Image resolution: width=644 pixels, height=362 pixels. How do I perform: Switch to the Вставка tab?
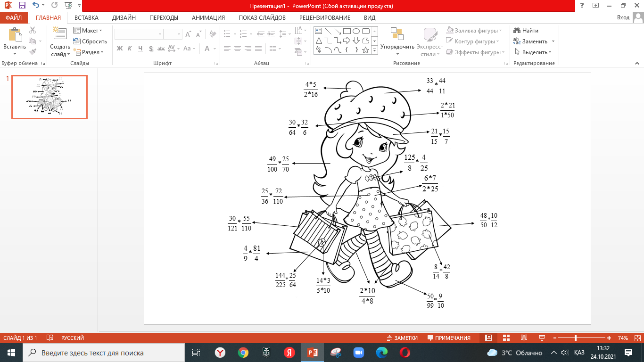[86, 18]
